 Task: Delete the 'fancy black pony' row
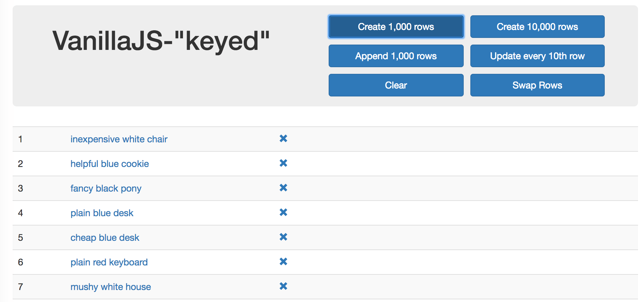(x=283, y=188)
